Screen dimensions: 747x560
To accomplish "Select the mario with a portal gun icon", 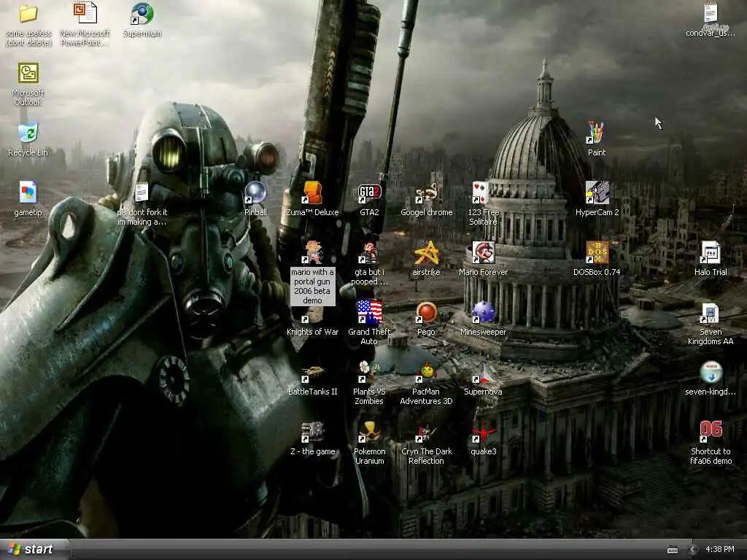I will coord(312,252).
